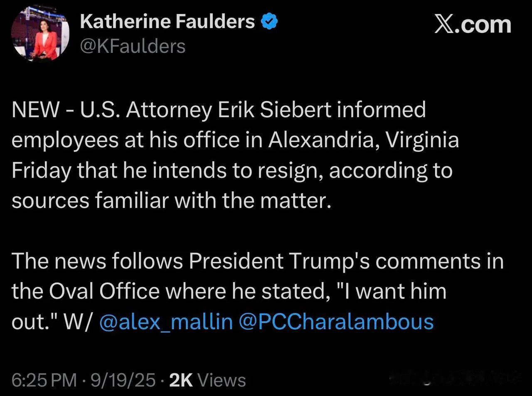Click the 6:25 PM timestamp

pos(44,380)
